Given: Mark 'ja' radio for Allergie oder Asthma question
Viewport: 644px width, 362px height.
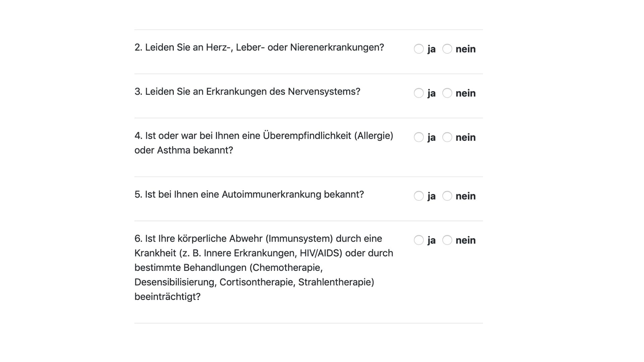Looking at the screenshot, I should [x=419, y=137].
